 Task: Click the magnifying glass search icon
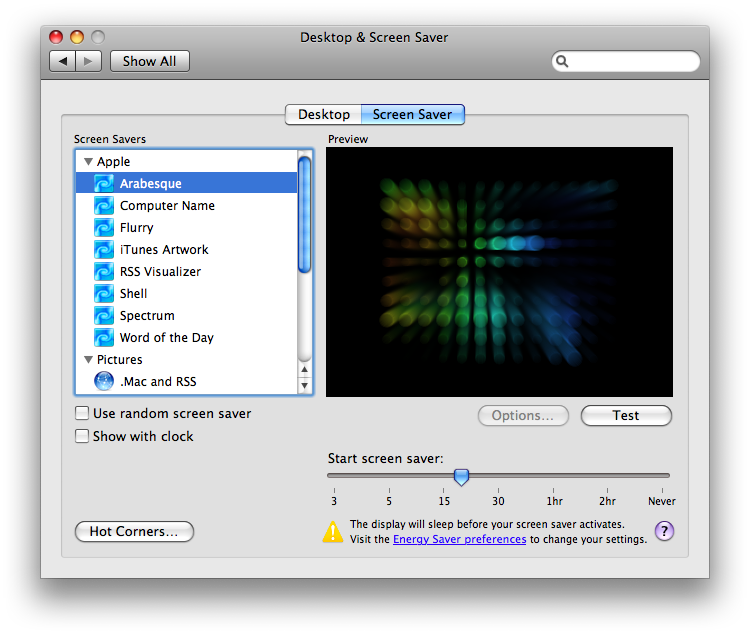coord(562,61)
